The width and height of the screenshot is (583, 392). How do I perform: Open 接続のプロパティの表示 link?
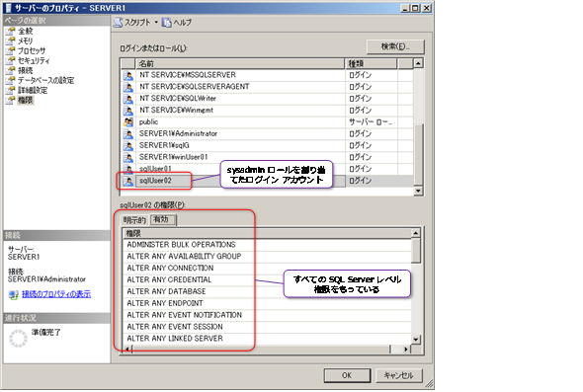[56, 294]
